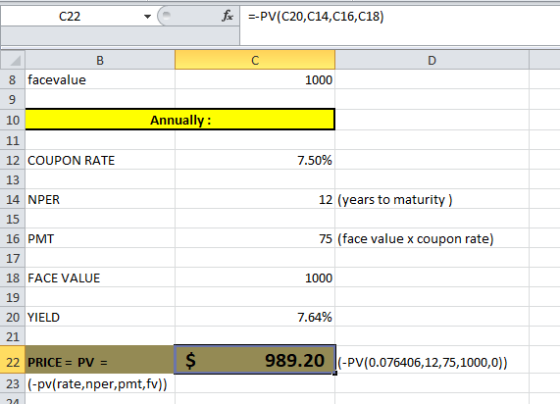
Task: Click the 'COUPON RATE' label cell
Action: (100, 160)
